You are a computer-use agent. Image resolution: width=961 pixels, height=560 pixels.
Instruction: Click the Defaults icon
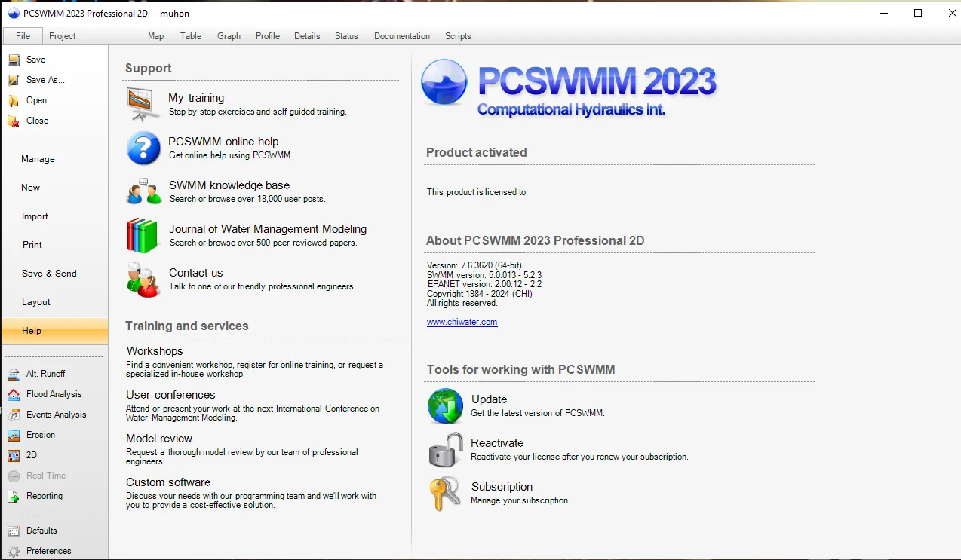[14, 531]
